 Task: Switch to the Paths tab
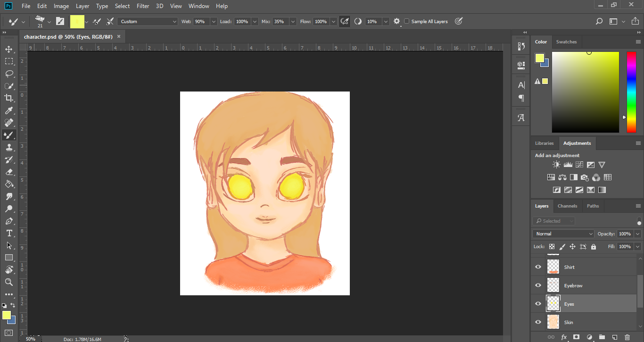(593, 206)
